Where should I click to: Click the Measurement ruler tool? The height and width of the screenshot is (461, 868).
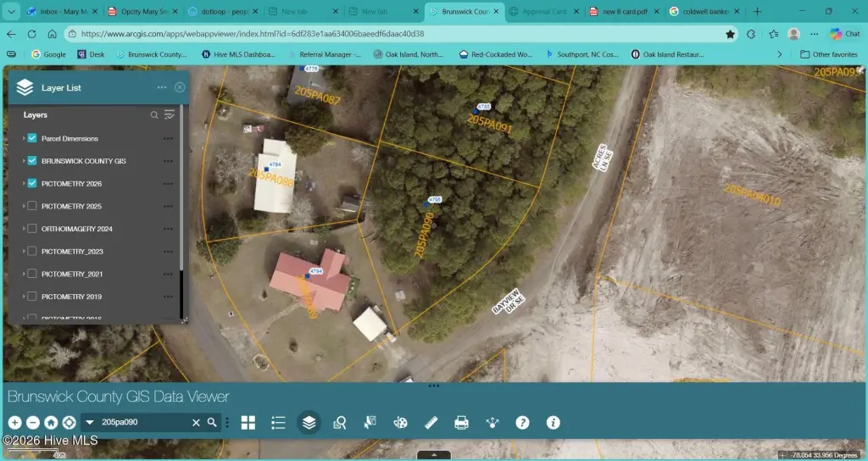(431, 423)
